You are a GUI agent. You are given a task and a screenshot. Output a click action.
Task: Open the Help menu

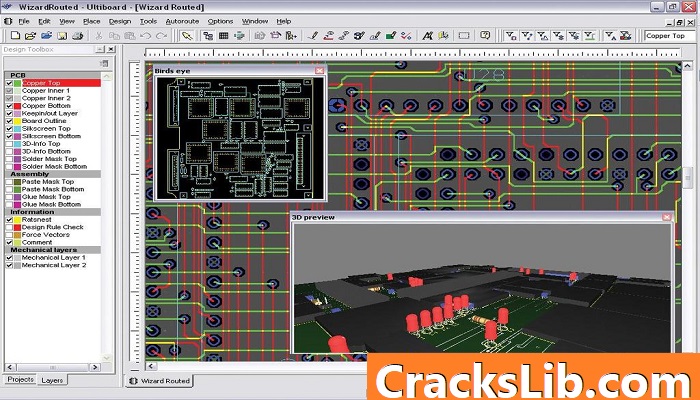point(283,21)
